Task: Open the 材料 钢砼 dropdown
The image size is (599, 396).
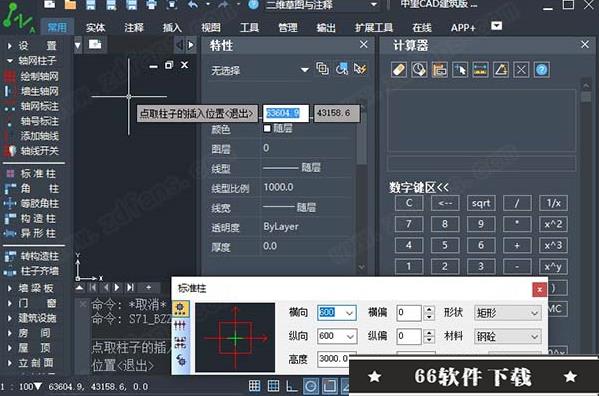Action: tap(508, 336)
